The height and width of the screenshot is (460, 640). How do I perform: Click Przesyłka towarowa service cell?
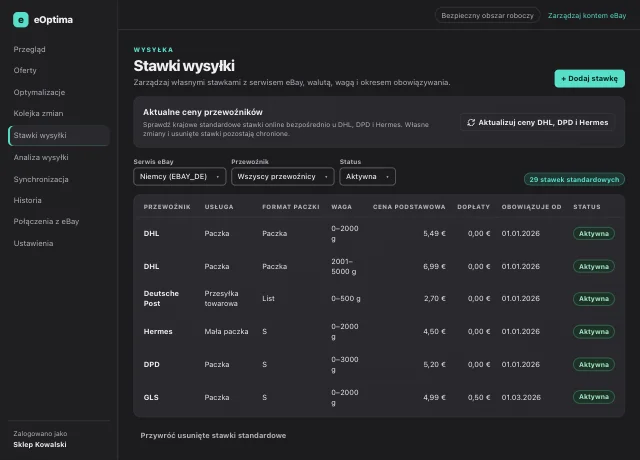click(x=221, y=298)
